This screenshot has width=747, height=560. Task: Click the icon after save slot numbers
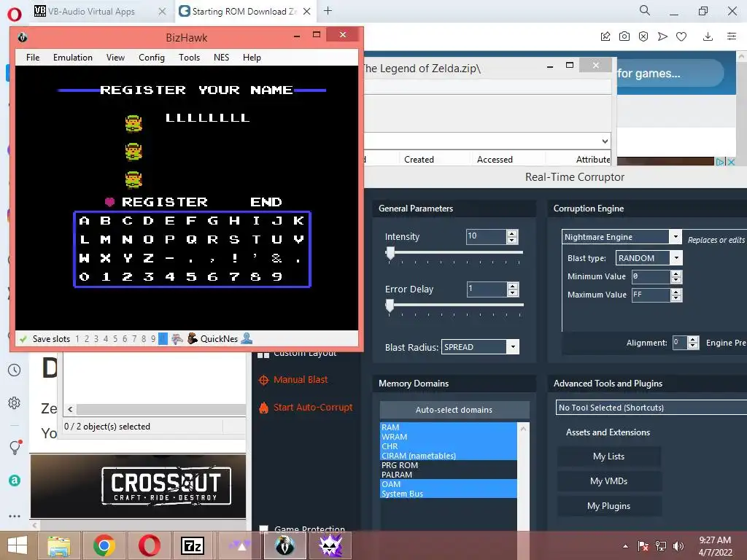click(177, 338)
